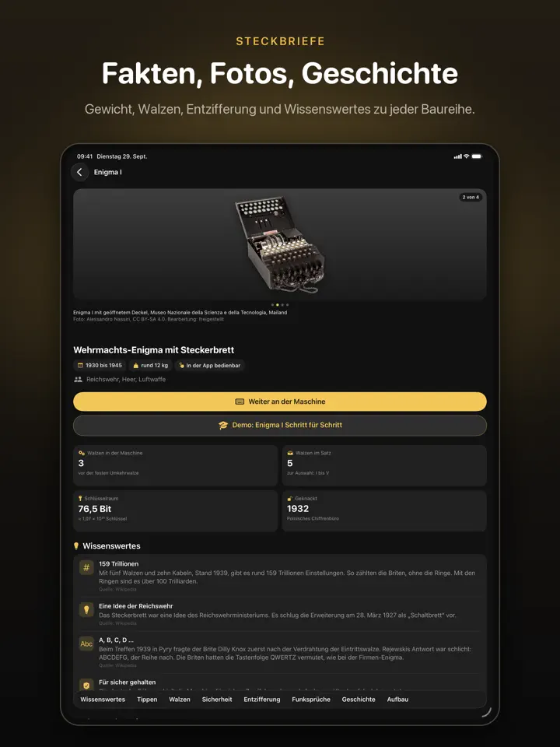Switch to the Walzen tab

(180, 700)
